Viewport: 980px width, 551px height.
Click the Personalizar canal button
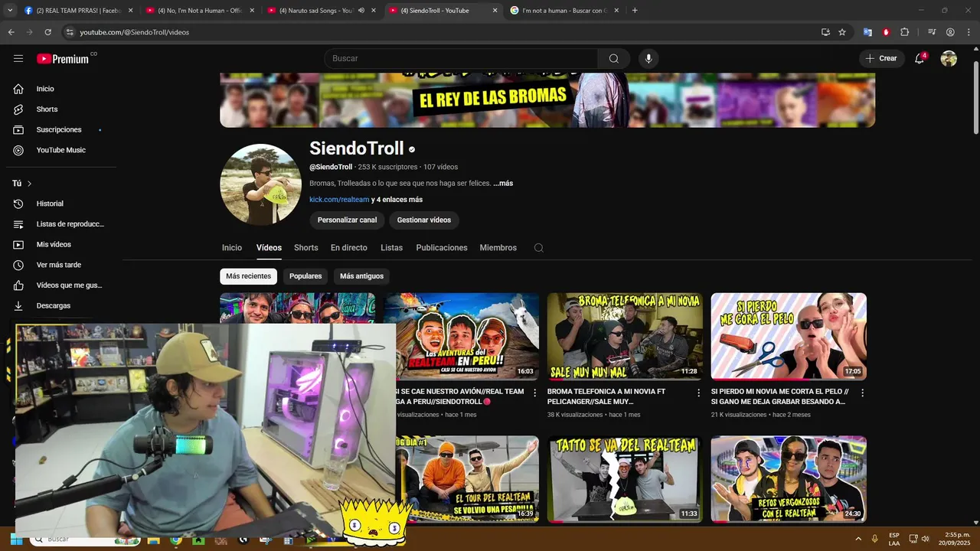click(347, 220)
